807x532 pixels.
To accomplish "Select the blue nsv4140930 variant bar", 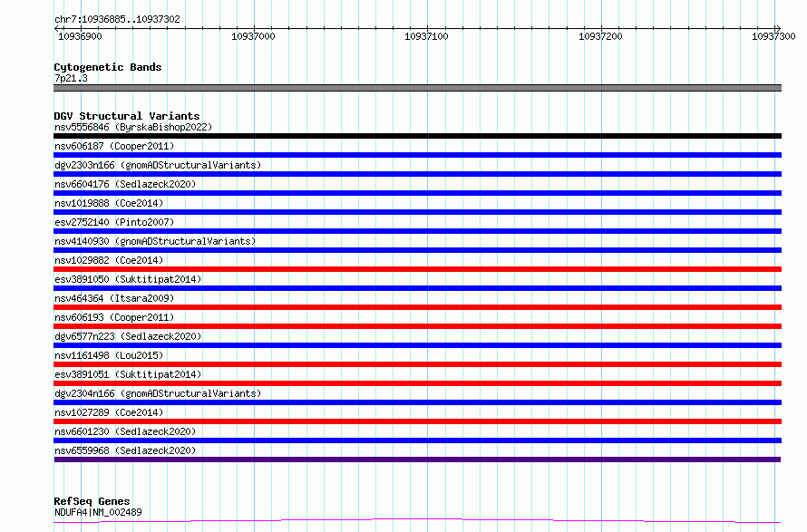I will tap(417, 250).
